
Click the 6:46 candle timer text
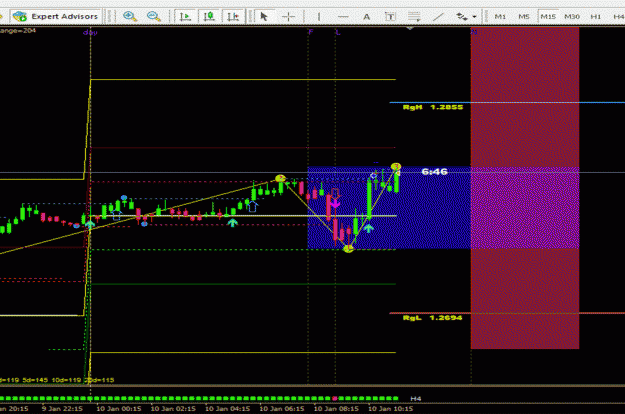tap(434, 172)
